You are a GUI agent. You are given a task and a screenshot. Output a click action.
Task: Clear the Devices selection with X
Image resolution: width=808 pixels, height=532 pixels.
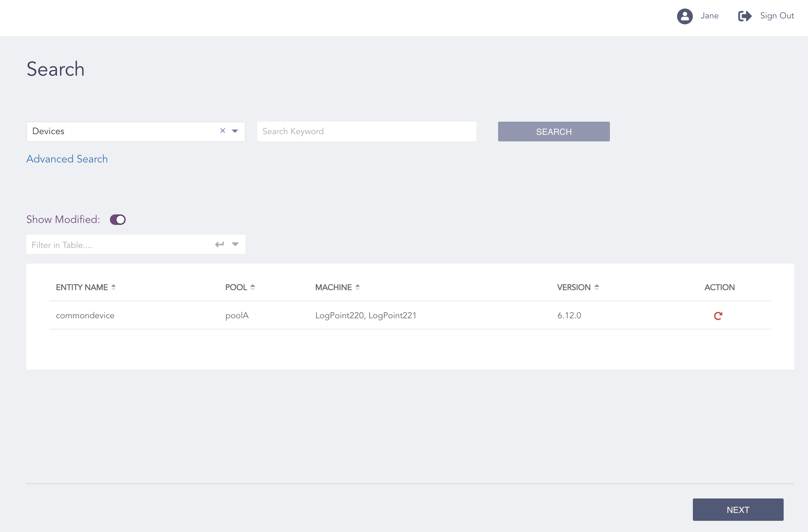tap(223, 131)
